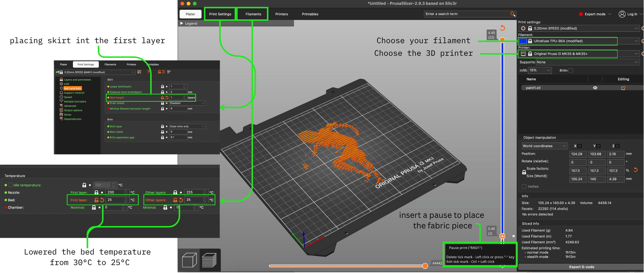Toggle visibility eye for paint1.stl
Screen dimensions: 644x273
[595, 88]
